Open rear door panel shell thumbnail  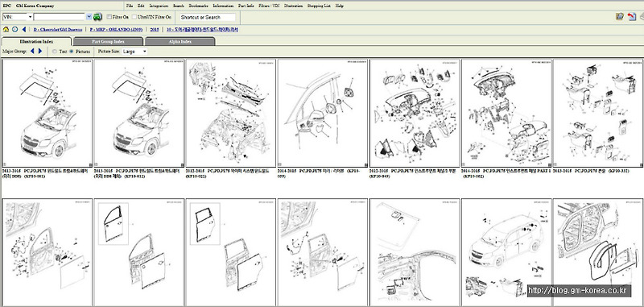(x=231, y=252)
